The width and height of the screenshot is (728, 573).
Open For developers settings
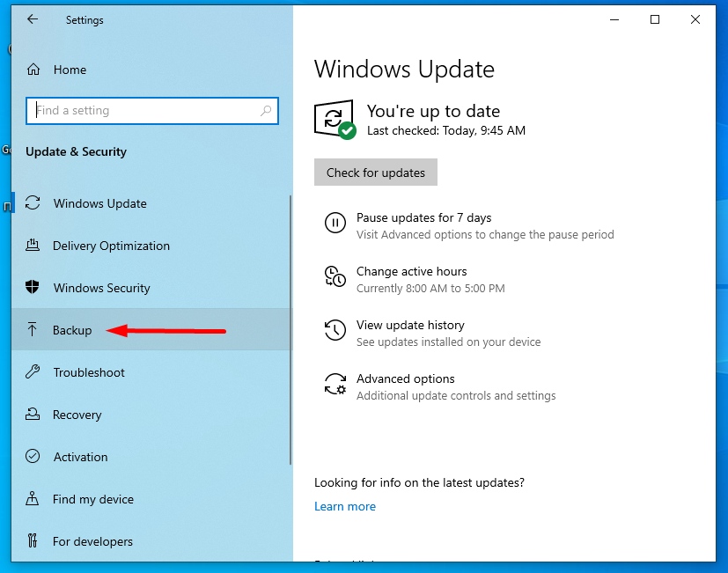tap(92, 541)
